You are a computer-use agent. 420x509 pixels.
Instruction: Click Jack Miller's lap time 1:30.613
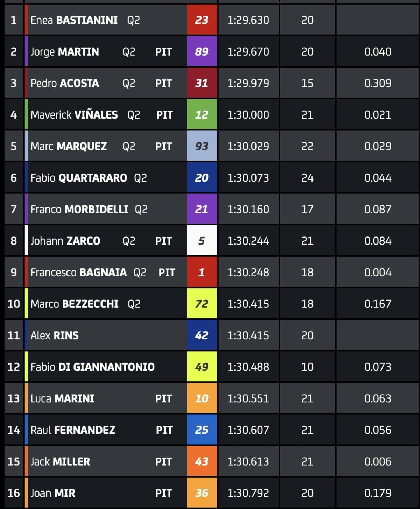(248, 461)
